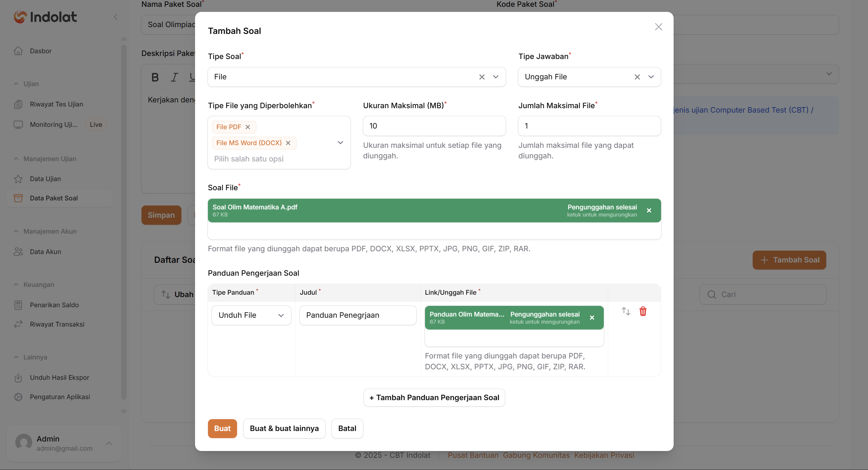Viewport: 868px width, 470px height.
Task: Add another Panduan Pengerjaan Soal row
Action: [434, 397]
